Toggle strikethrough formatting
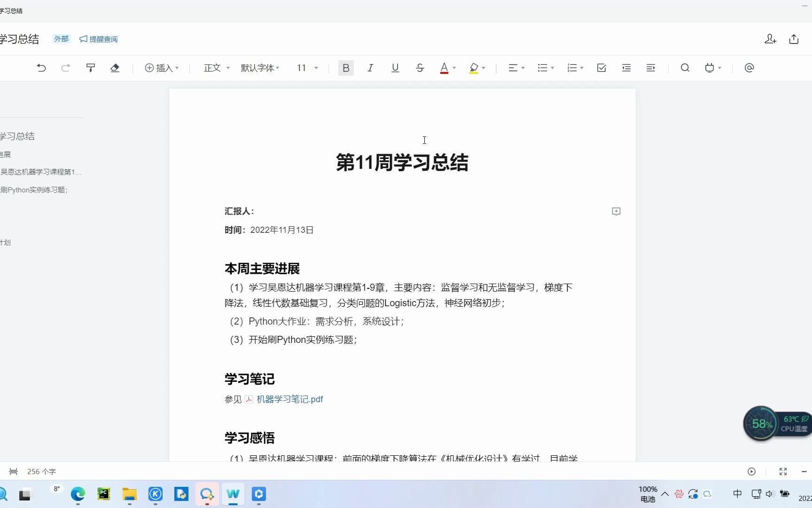The width and height of the screenshot is (812, 508). tap(420, 68)
